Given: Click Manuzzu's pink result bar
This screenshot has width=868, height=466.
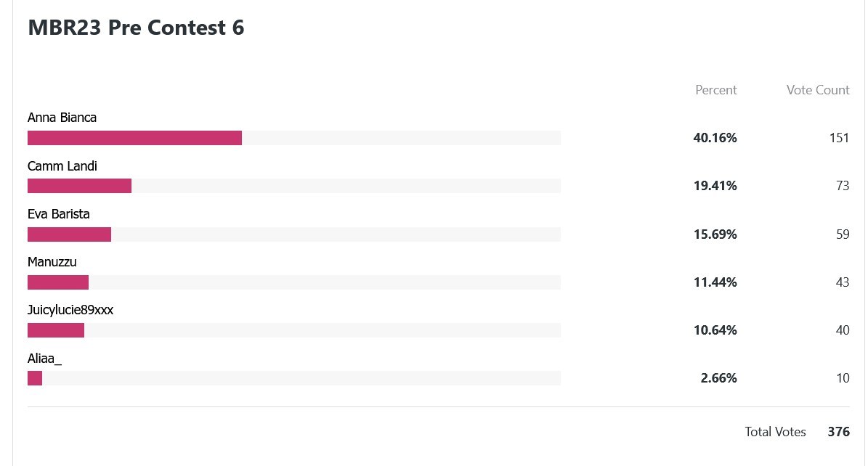Looking at the screenshot, I should 58,282.
